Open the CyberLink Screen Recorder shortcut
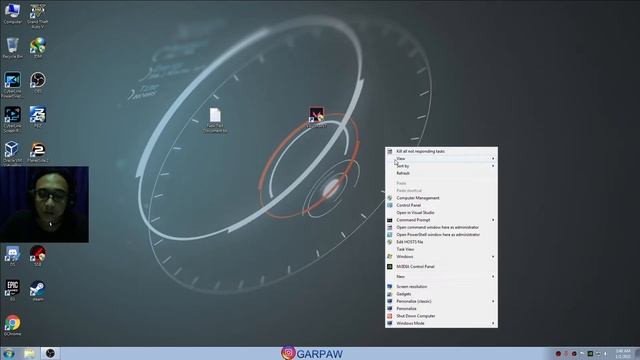This screenshot has height=360, width=640. point(12,119)
